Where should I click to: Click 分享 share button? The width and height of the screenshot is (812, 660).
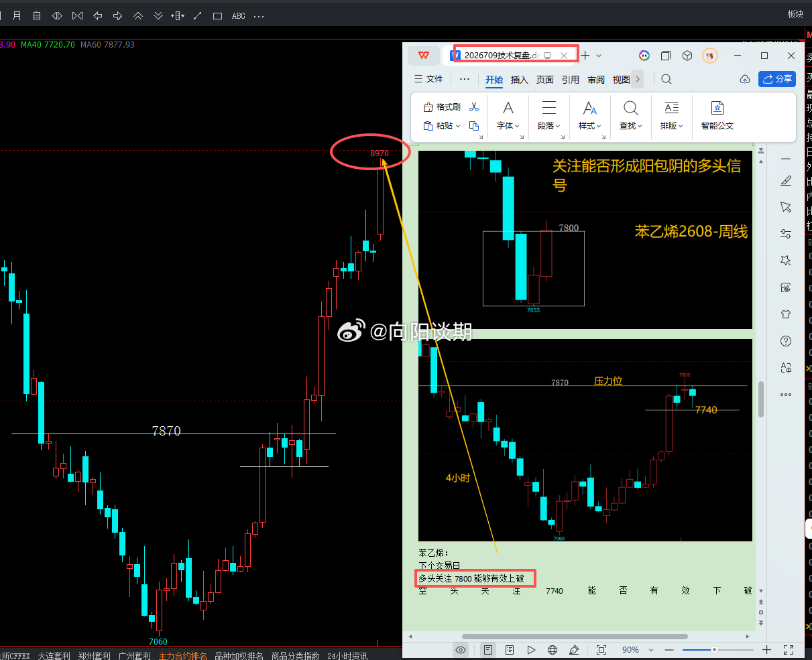[777, 79]
